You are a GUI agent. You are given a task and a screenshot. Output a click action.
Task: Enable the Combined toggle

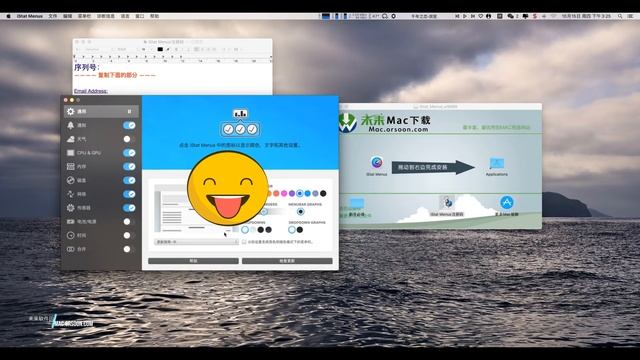[129, 249]
